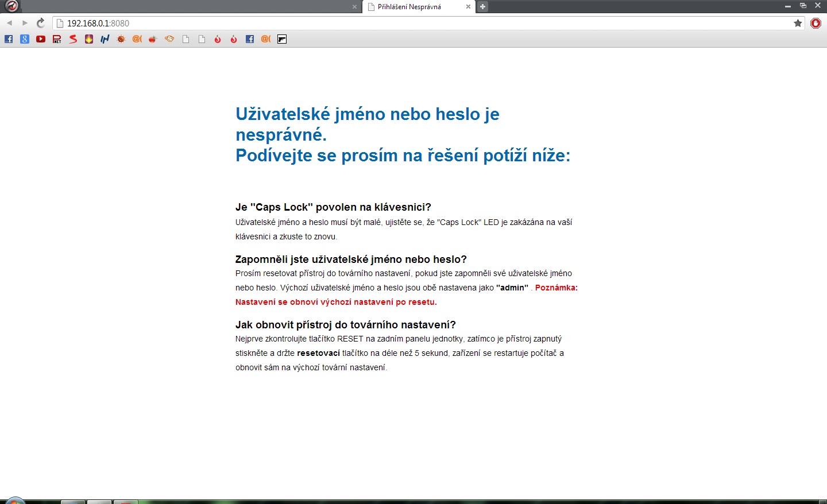827x504 pixels.
Task: Open a new tab with plus button
Action: pos(483,7)
